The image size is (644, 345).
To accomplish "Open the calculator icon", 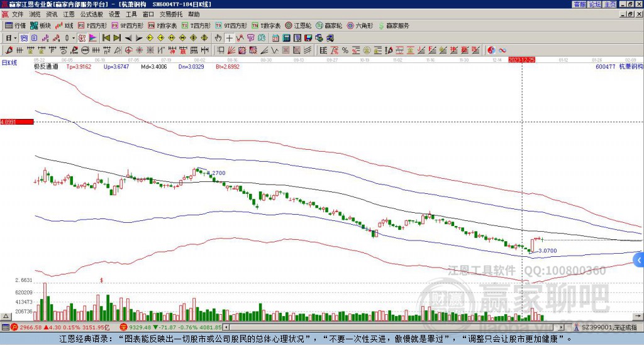I will pos(287,38).
